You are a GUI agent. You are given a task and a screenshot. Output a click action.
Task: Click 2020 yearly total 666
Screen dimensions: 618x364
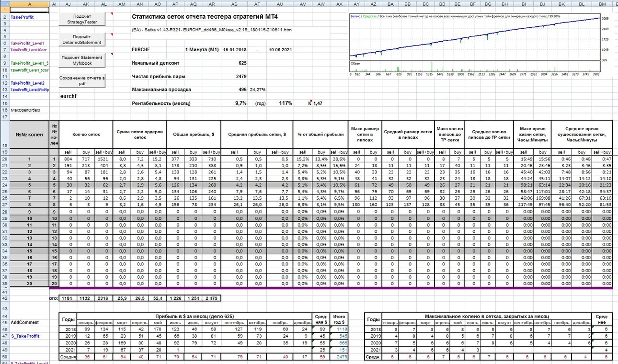339,343
